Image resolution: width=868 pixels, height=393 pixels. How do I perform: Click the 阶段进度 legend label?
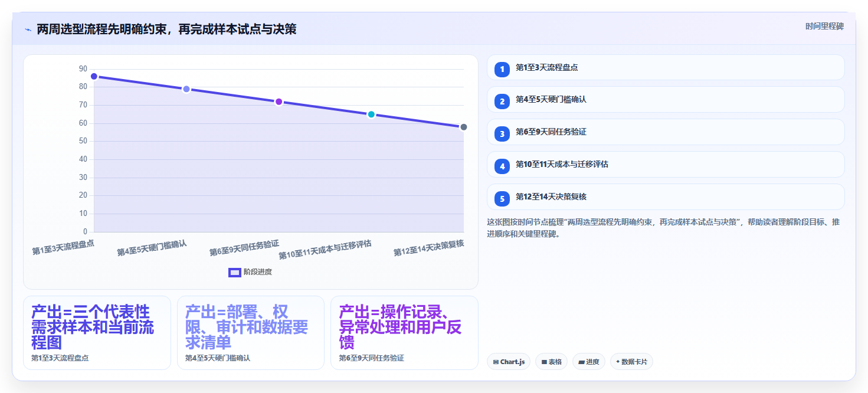pyautogui.click(x=258, y=272)
